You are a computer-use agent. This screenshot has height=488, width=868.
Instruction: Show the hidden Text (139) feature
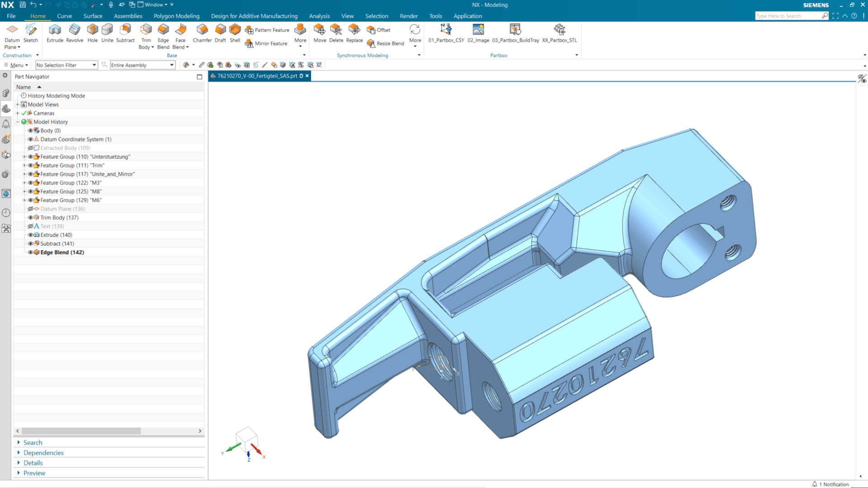pyautogui.click(x=30, y=226)
